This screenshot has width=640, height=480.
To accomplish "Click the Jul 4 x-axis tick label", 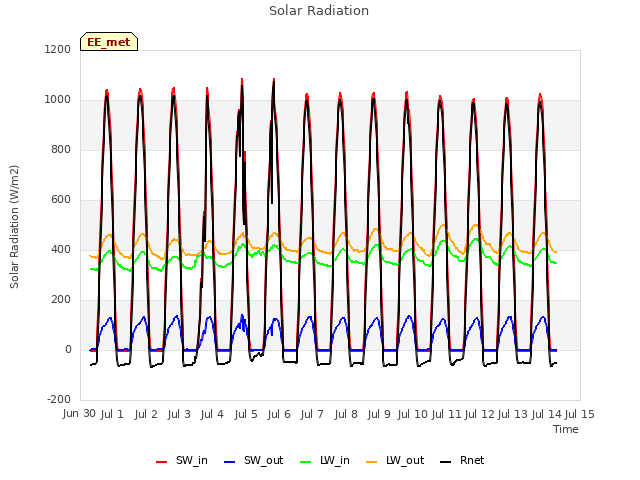I will pyautogui.click(x=212, y=414).
